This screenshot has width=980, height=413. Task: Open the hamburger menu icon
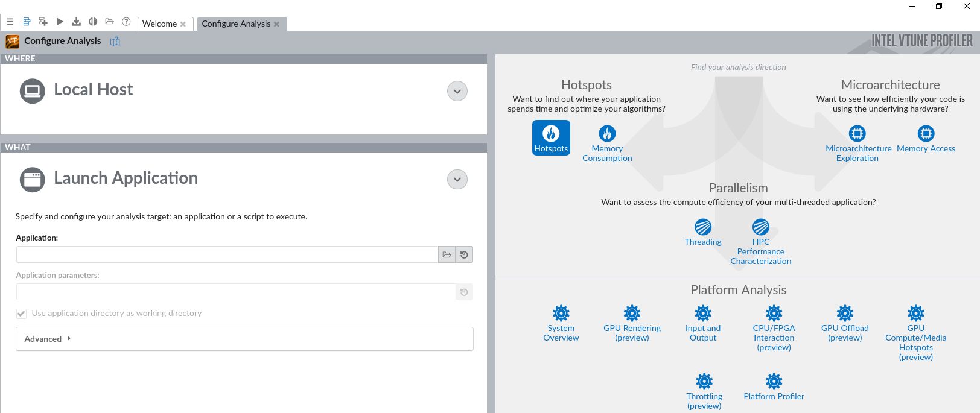click(x=10, y=22)
